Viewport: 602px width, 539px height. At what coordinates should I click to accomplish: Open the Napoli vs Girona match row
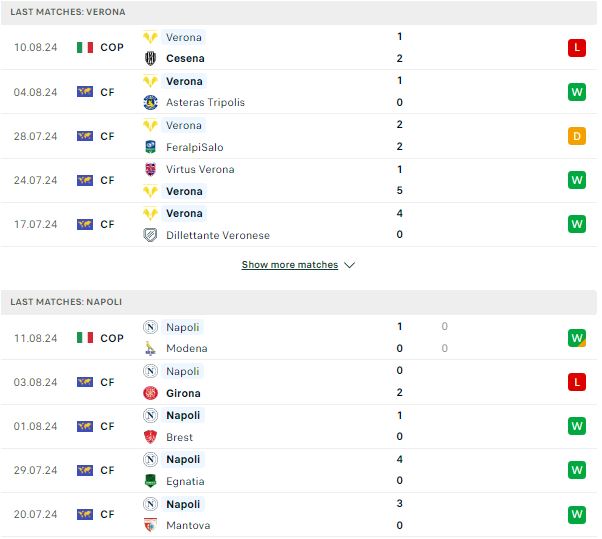pyautogui.click(x=299, y=382)
